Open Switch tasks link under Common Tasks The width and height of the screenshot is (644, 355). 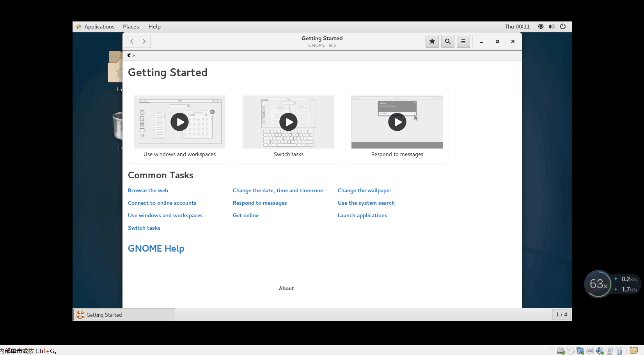(x=144, y=228)
